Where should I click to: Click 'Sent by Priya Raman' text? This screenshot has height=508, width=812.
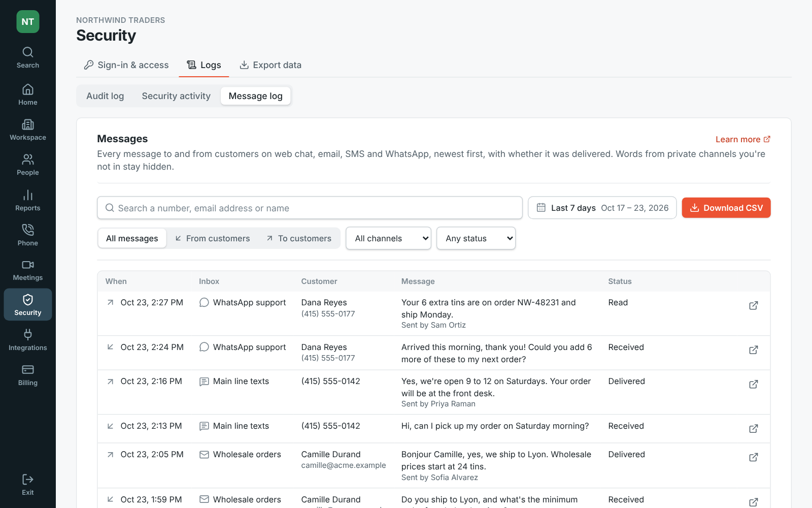coord(438,404)
